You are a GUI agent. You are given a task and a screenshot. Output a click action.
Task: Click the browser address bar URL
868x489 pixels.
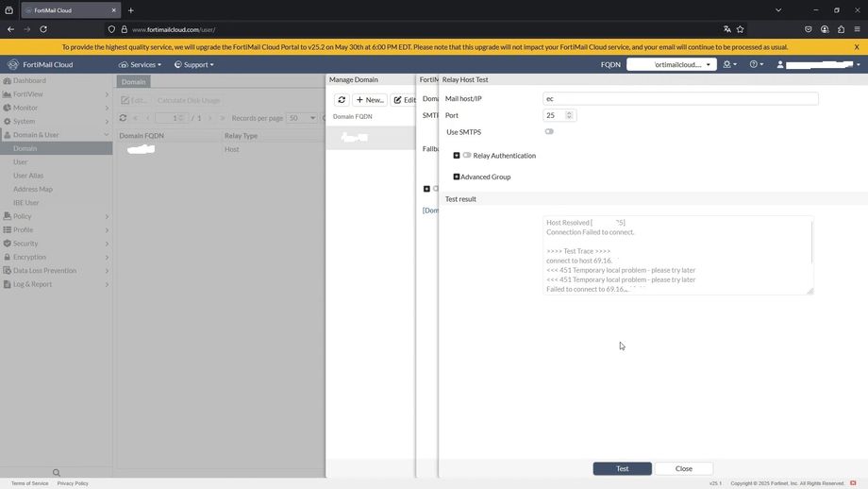pos(174,30)
